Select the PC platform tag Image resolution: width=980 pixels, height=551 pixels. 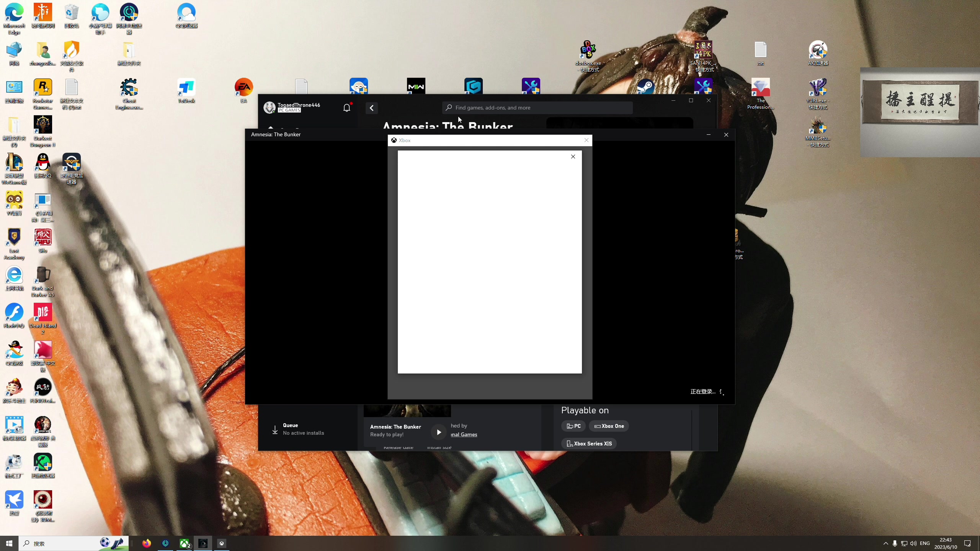coord(573,426)
